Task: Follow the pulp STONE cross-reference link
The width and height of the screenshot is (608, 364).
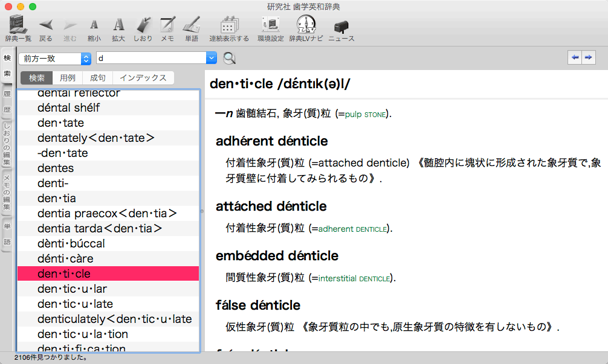Action: tap(364, 113)
